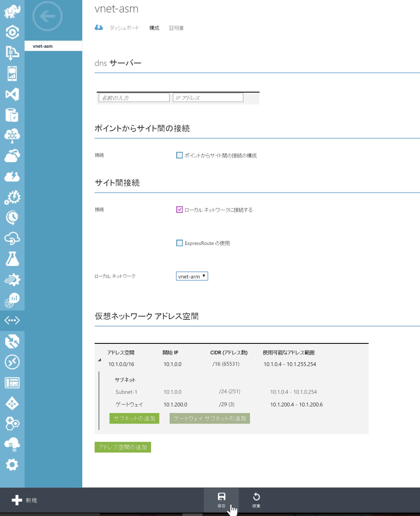Click the ゲートウェイ サブネットの追加 button

tap(210, 418)
